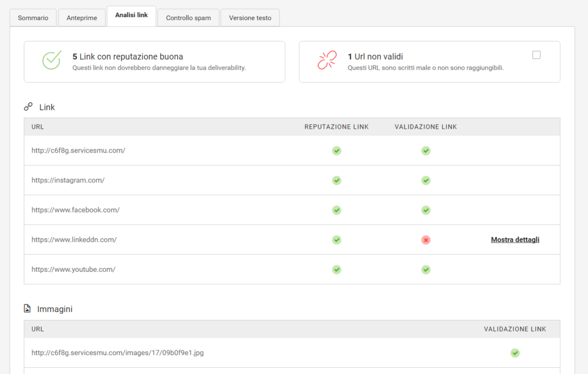The width and height of the screenshot is (588, 374).
Task: Click the image file icon beside Immagini
Action: [x=28, y=309]
